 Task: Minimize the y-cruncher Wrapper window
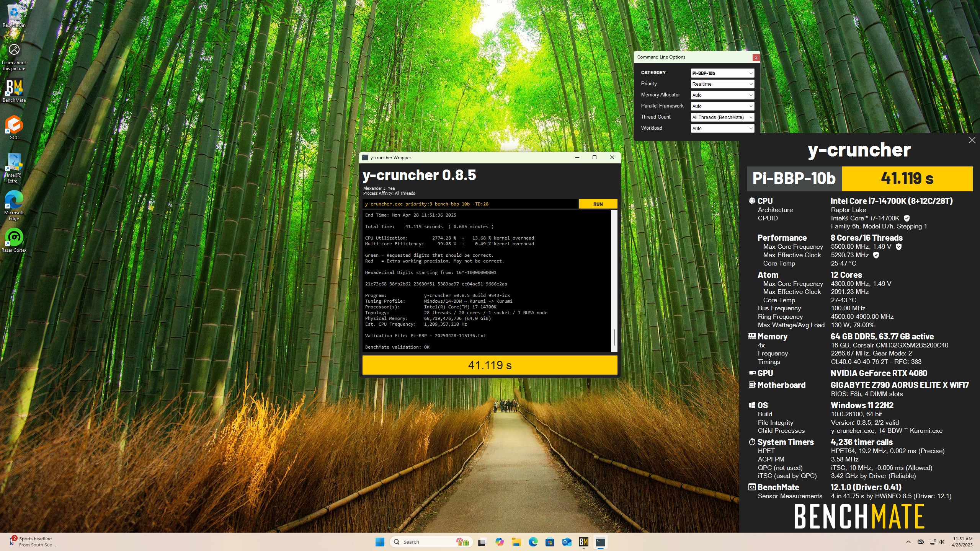577,157
